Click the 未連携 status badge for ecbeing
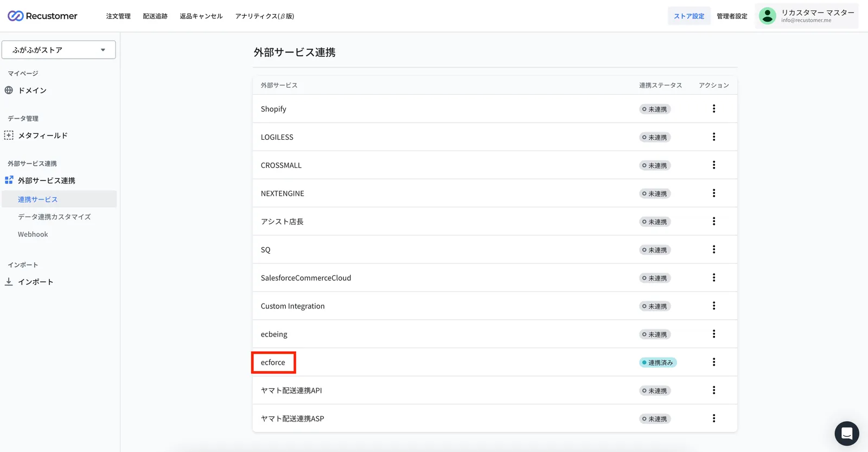This screenshot has width=868, height=452. tap(655, 334)
